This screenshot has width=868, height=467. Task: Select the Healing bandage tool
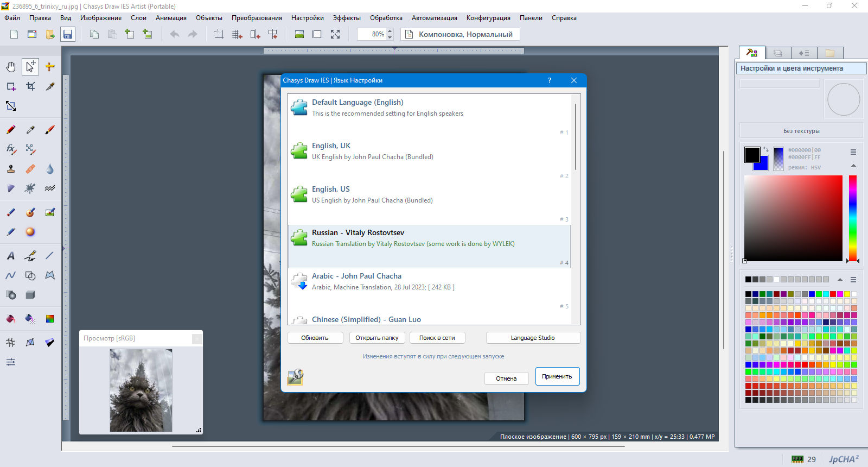[x=30, y=169]
